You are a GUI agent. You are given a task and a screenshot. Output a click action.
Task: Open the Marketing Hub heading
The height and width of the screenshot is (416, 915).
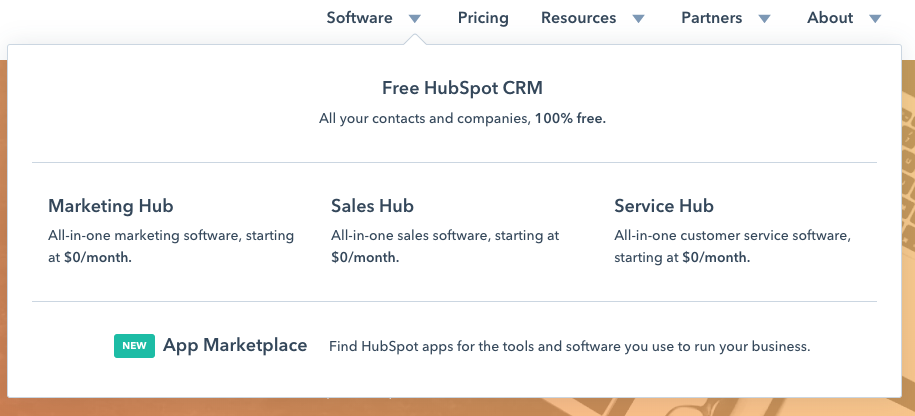pyautogui.click(x=111, y=206)
